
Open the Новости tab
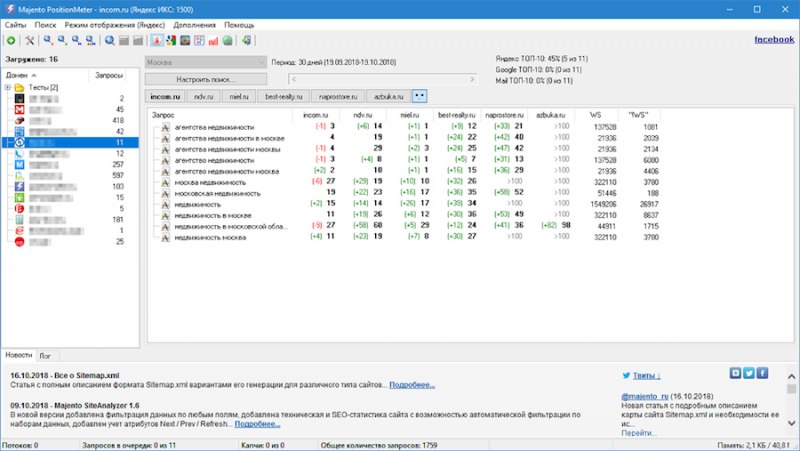tap(18, 355)
